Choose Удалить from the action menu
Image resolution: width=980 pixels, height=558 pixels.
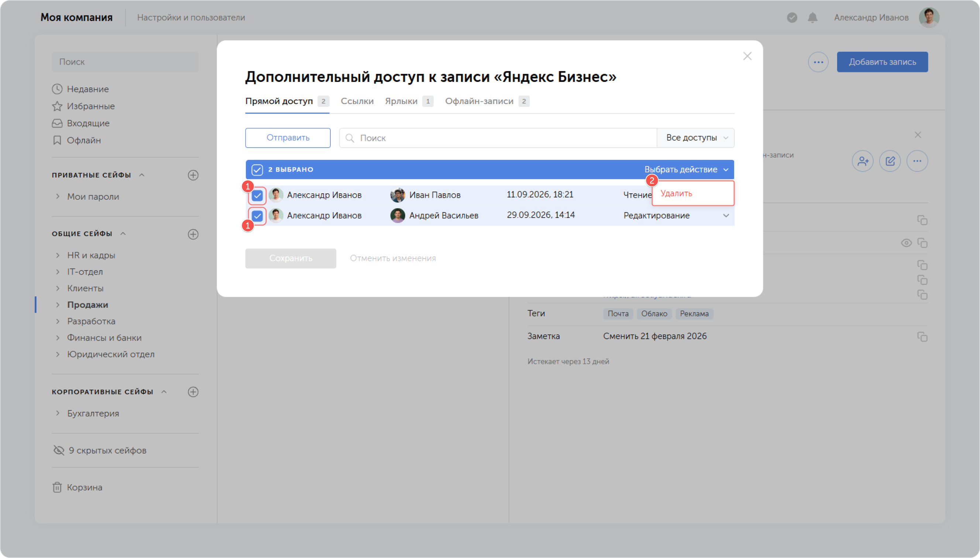point(692,193)
